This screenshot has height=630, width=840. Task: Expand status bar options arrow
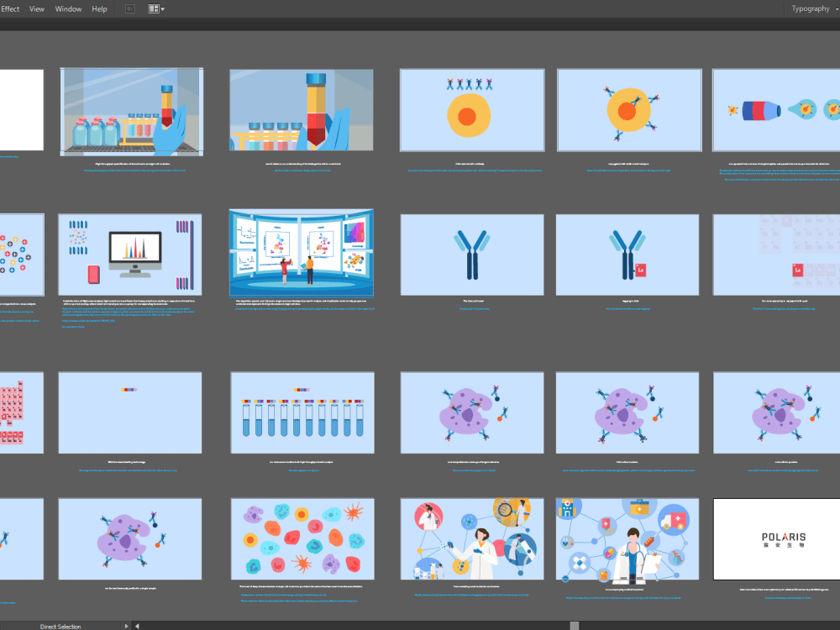[x=127, y=626]
